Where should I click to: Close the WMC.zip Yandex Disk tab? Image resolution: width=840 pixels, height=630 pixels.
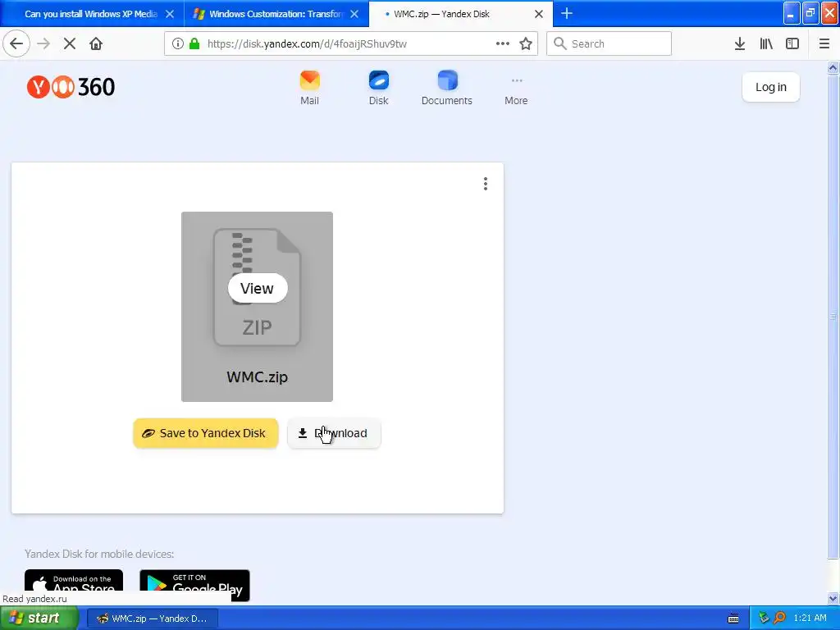tap(539, 14)
